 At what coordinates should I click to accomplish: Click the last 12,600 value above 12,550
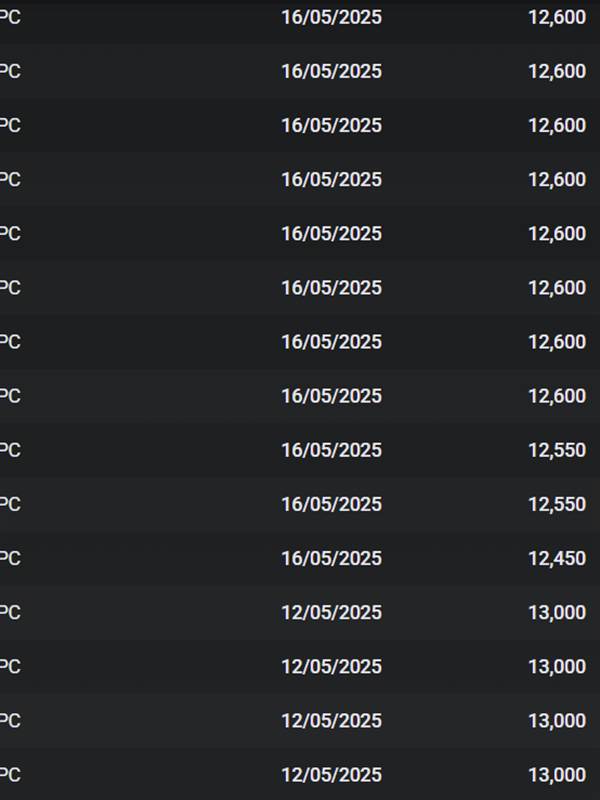click(557, 396)
